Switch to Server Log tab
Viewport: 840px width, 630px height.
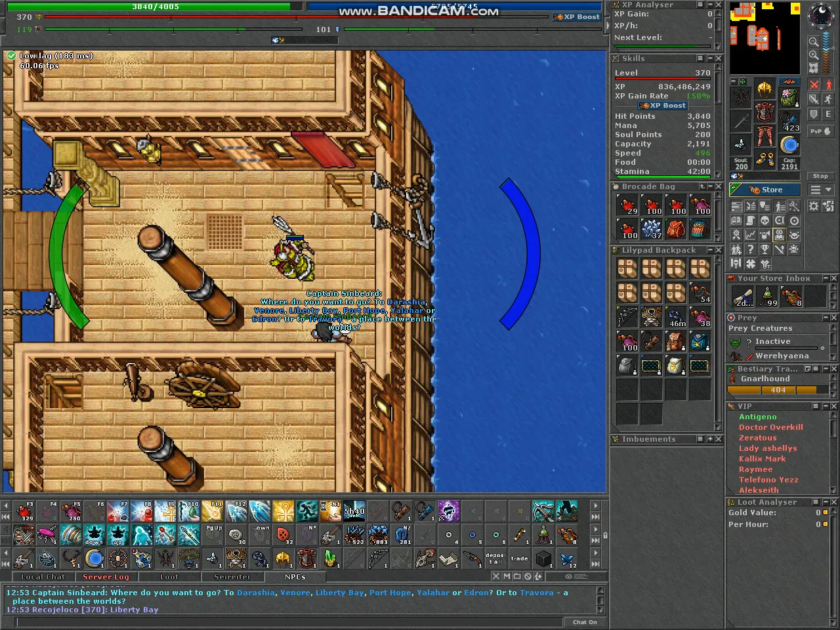106,577
